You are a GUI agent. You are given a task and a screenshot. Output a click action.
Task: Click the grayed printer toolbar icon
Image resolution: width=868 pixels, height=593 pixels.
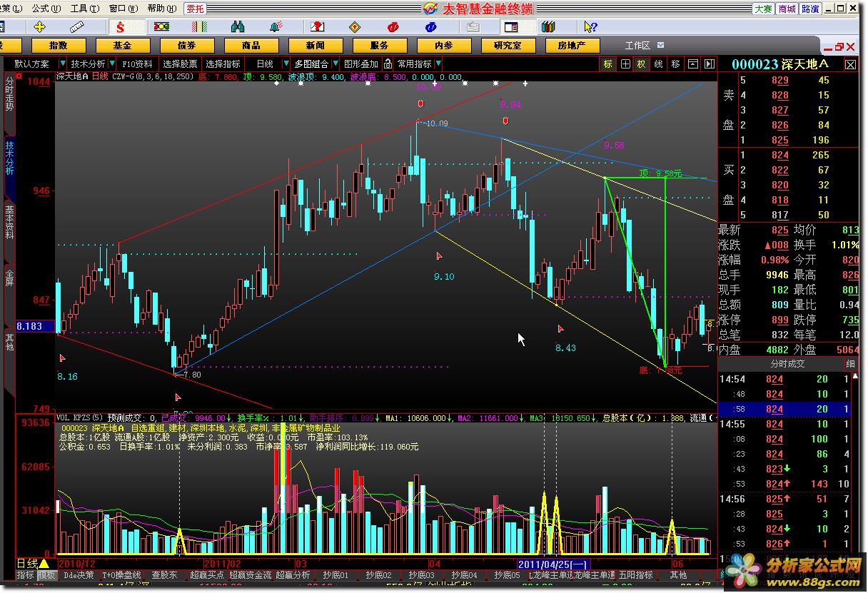[473, 27]
